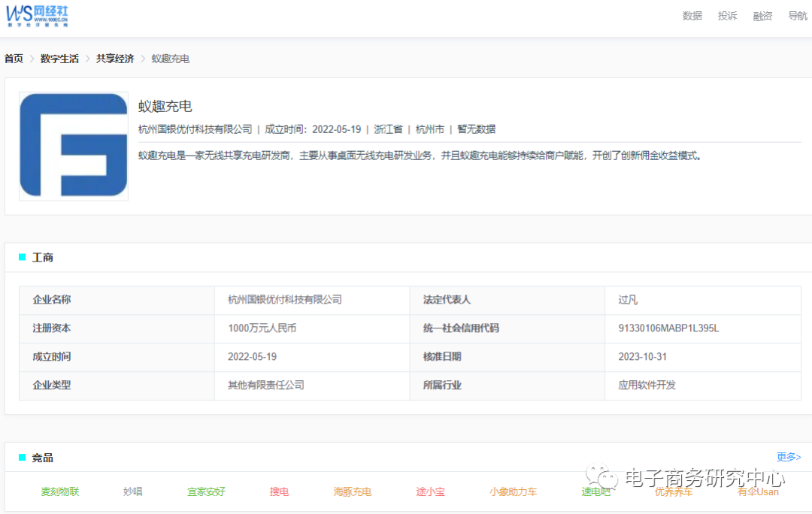The height and width of the screenshot is (514, 812).
Task: Open competitor 小象助力车
Action: click(x=513, y=491)
